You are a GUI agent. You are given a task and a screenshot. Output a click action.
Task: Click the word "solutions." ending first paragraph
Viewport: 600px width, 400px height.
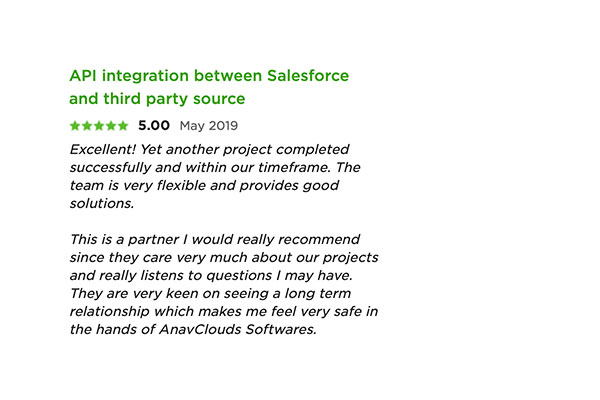[101, 203]
